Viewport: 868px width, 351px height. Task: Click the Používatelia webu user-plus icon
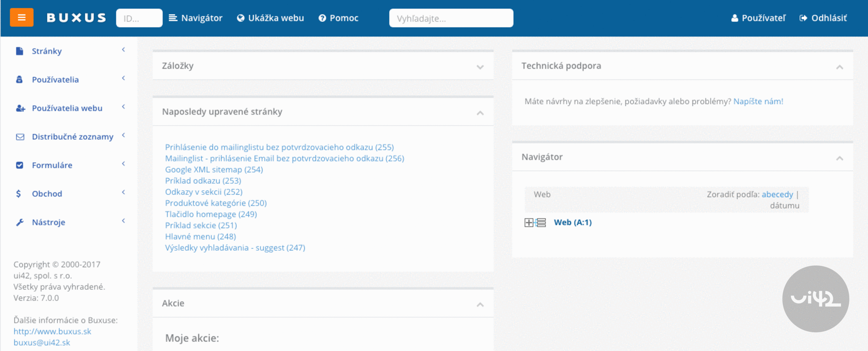click(x=20, y=108)
